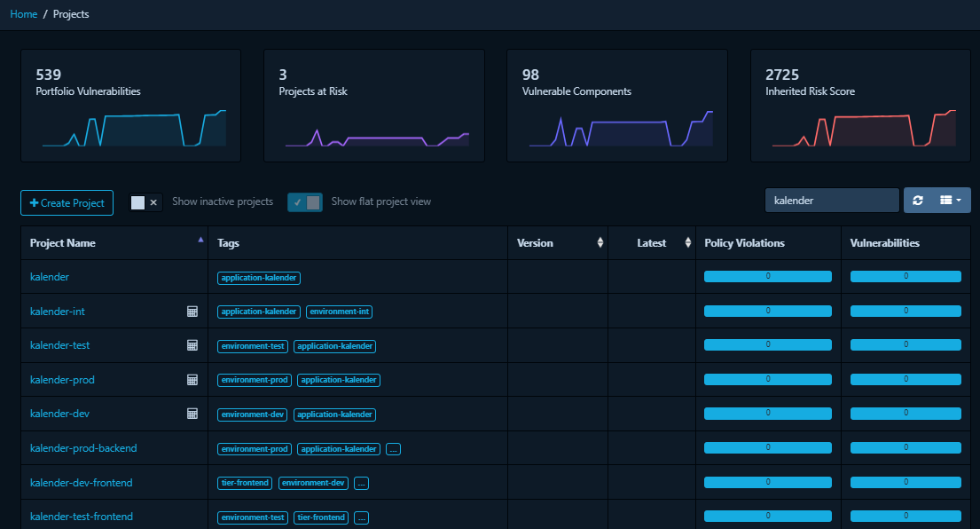Click the calculator icon beside kalender-int

192,312
